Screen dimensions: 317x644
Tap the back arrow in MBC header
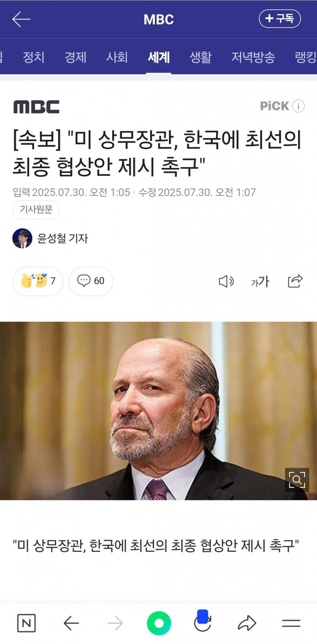coord(21,19)
